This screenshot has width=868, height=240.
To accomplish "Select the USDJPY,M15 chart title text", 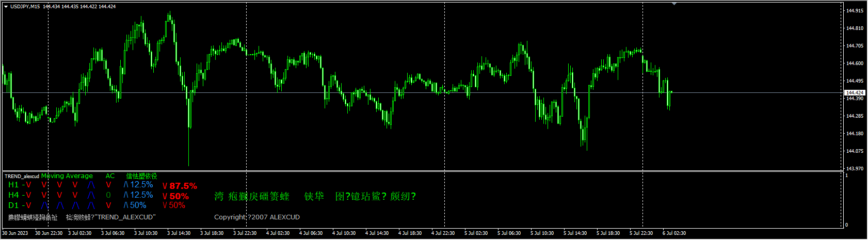I will click(25, 7).
